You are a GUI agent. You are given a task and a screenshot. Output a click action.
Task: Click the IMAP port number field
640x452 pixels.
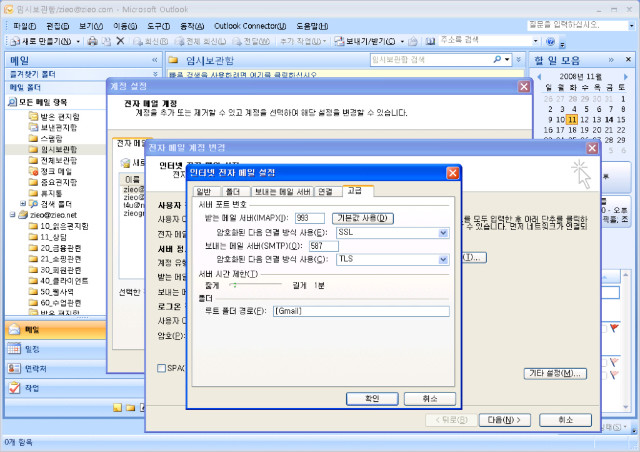tap(310, 218)
